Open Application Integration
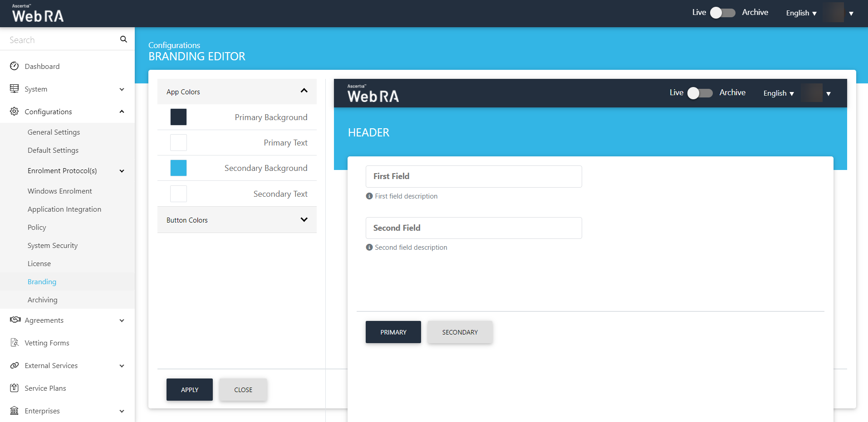The image size is (868, 422). 64,209
